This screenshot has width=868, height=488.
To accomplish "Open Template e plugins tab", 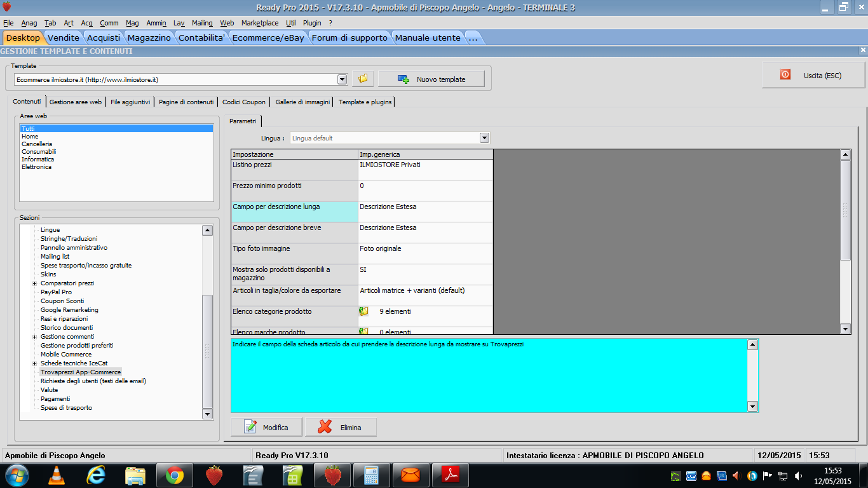I will coord(365,102).
